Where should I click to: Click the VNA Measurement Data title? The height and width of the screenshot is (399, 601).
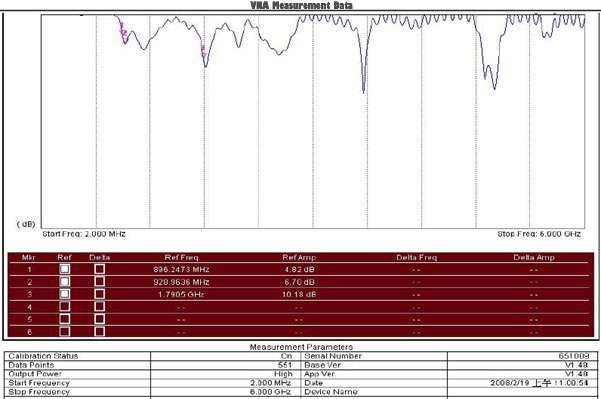click(301, 5)
